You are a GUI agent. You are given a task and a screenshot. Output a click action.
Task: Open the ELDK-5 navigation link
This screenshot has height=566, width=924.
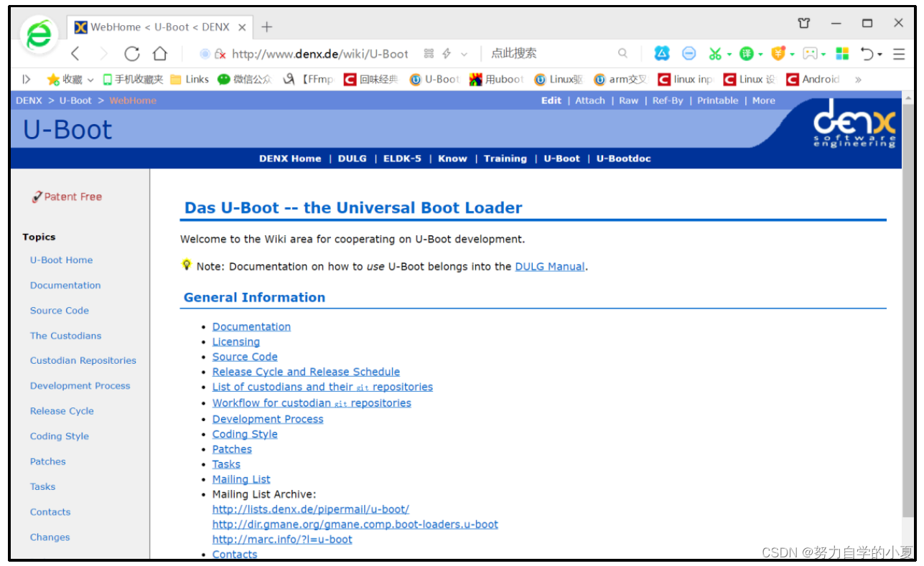402,159
